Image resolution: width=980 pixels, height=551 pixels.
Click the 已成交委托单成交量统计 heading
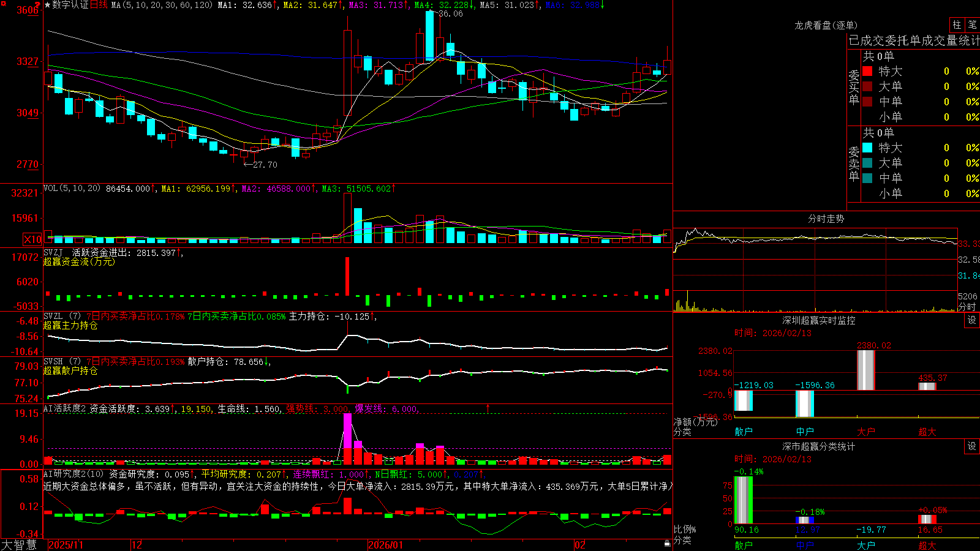(x=914, y=40)
